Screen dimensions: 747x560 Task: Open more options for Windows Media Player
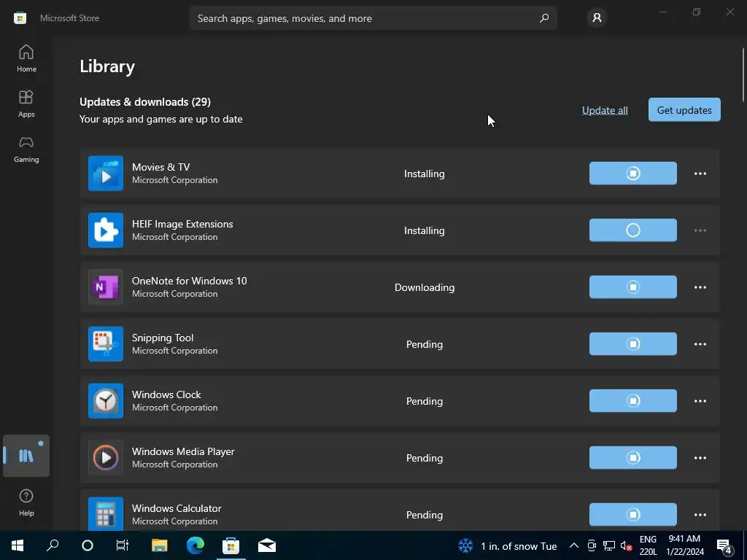pyautogui.click(x=700, y=458)
